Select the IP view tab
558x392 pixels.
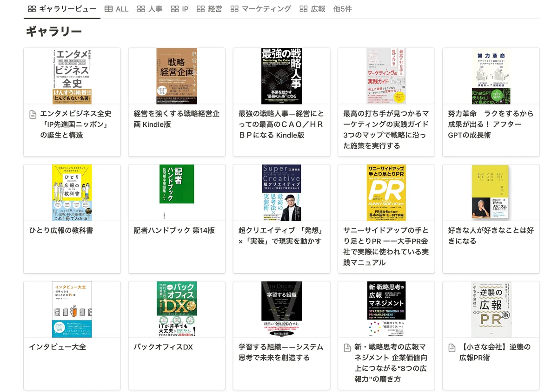point(179,9)
